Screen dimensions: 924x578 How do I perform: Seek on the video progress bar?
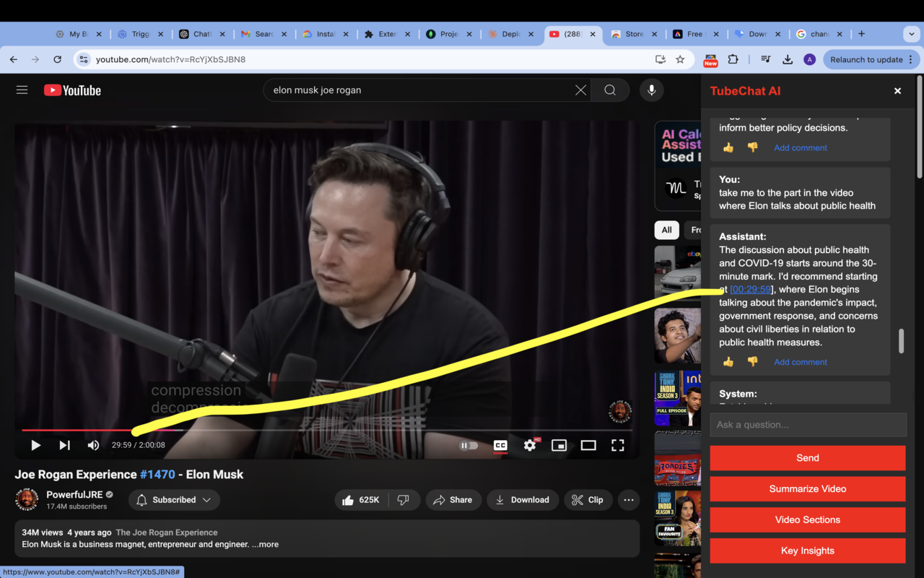[x=326, y=430]
